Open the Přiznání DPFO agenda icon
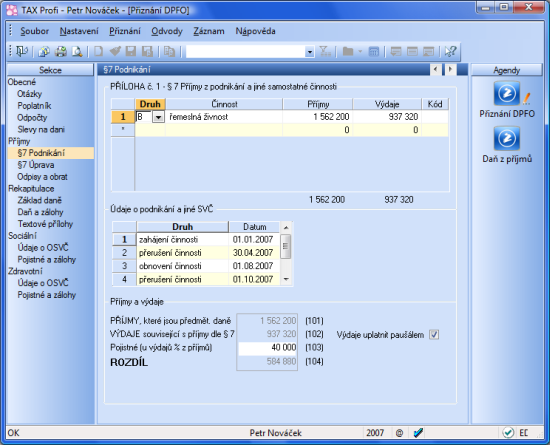The image size is (550, 445). (x=507, y=93)
